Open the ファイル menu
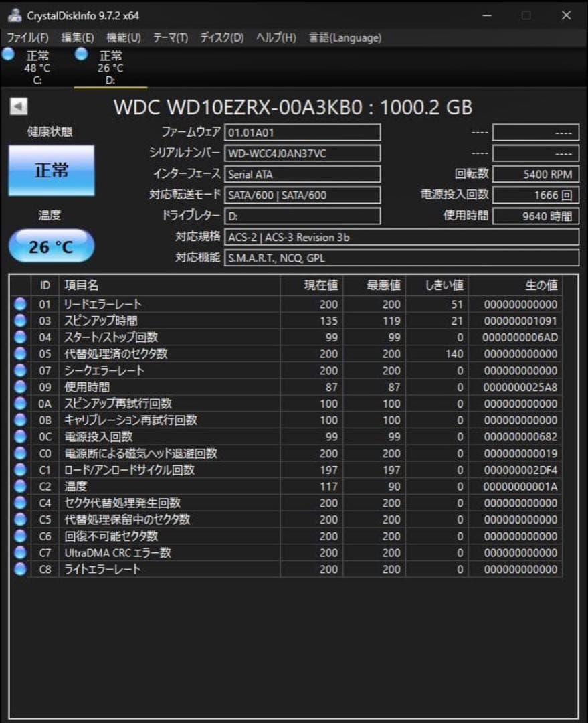Image resolution: width=588 pixels, height=723 pixels. tap(25, 38)
